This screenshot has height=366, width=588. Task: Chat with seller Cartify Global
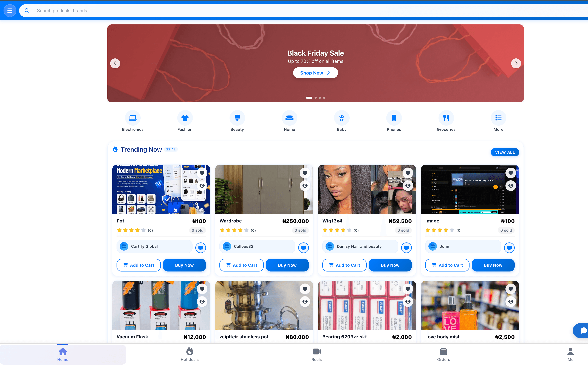(x=200, y=248)
